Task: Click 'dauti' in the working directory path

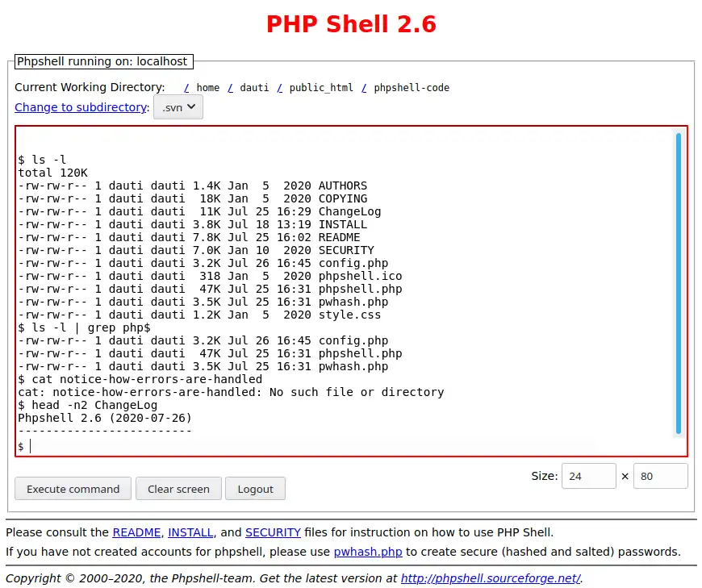Action: click(x=254, y=88)
